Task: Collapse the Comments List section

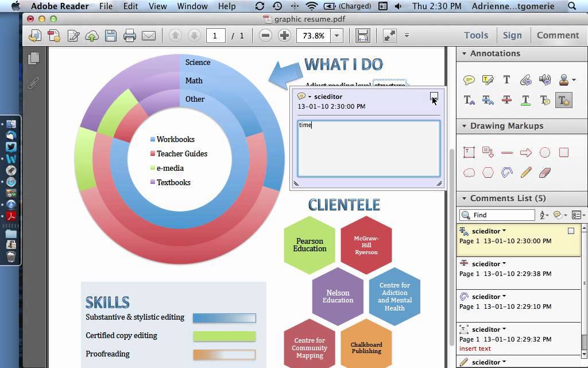Action: [464, 198]
